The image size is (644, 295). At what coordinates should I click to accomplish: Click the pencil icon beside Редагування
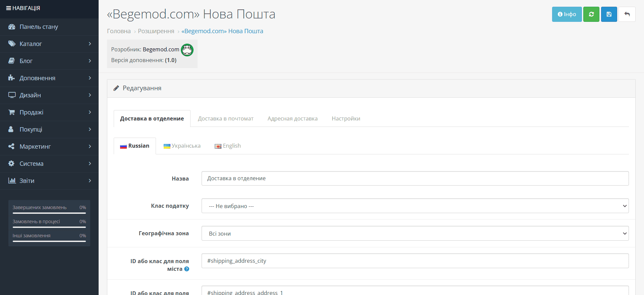116,88
